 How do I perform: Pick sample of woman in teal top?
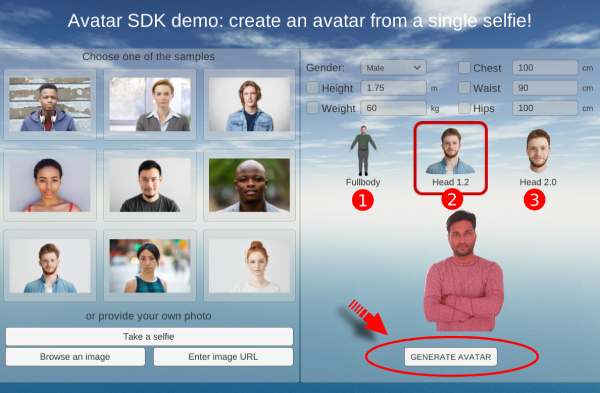[150, 266]
